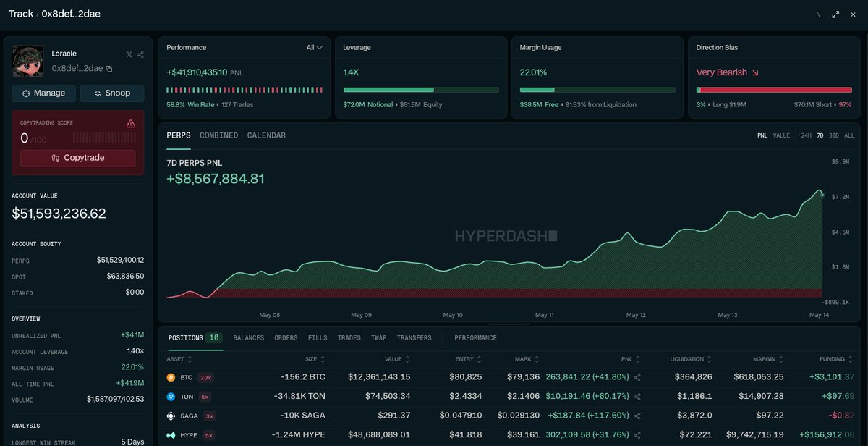The width and height of the screenshot is (868, 446).
Task: Sort positions by the ENTRY column
Action: [468, 358]
